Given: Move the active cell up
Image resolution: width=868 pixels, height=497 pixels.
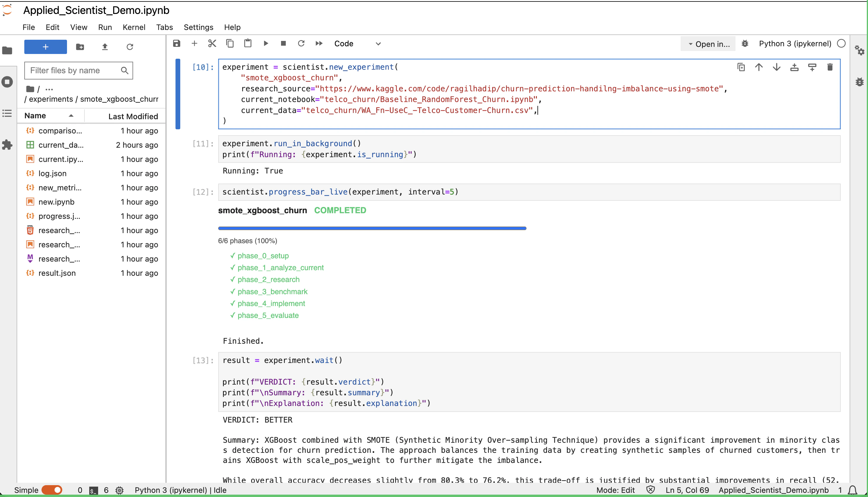Looking at the screenshot, I should 759,67.
